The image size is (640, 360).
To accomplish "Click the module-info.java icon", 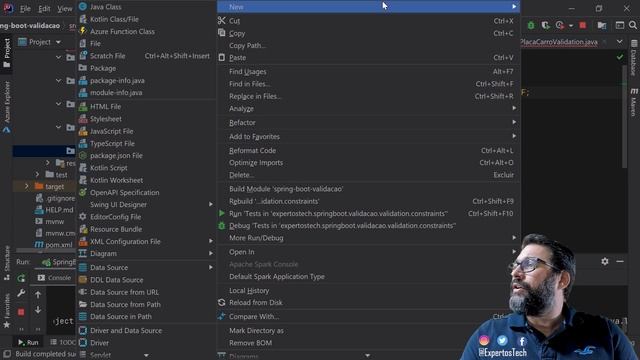I will [83, 93].
